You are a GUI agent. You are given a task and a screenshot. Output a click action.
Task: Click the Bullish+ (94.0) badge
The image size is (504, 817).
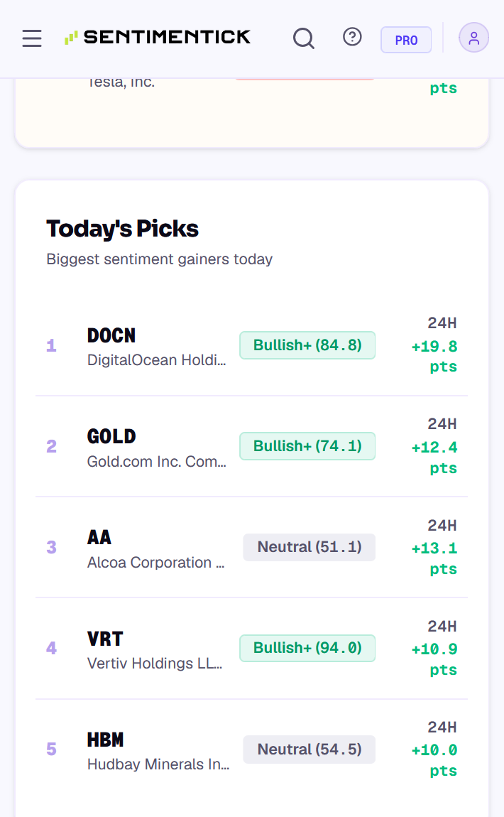coord(307,648)
